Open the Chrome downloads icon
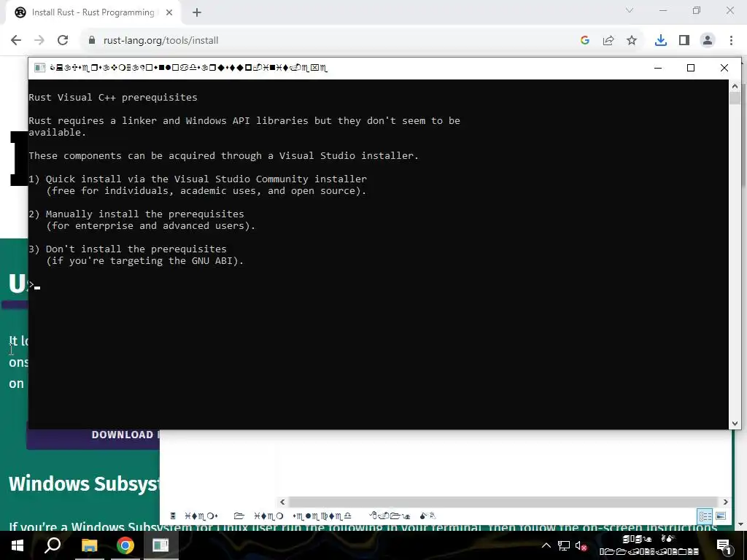This screenshot has height=560, width=747. click(x=661, y=41)
